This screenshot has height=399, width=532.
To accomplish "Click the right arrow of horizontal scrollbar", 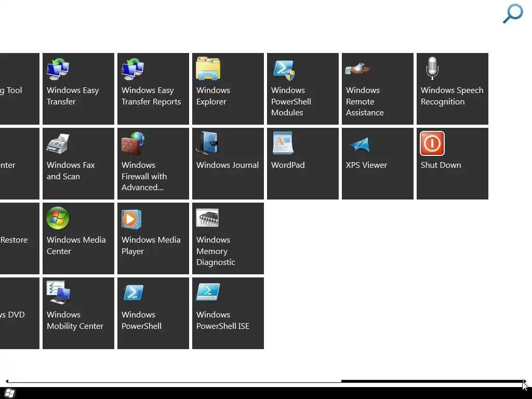I will (525, 381).
